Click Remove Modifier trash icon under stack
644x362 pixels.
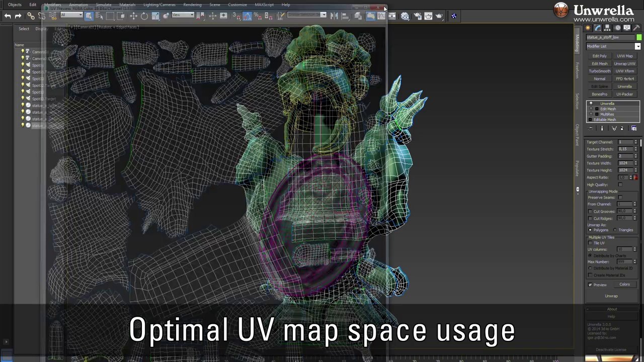pos(622,129)
